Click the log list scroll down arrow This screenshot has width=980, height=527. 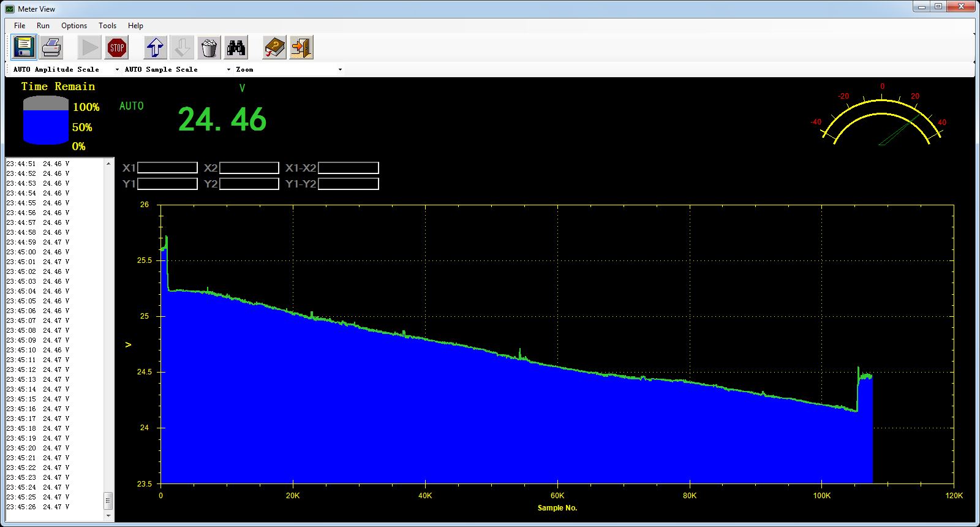[108, 517]
